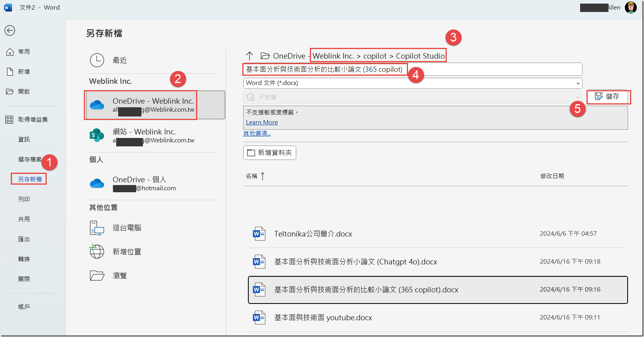This screenshot has height=337, width=644.
Task: Open the 新增 (New) page
Action: point(18,72)
